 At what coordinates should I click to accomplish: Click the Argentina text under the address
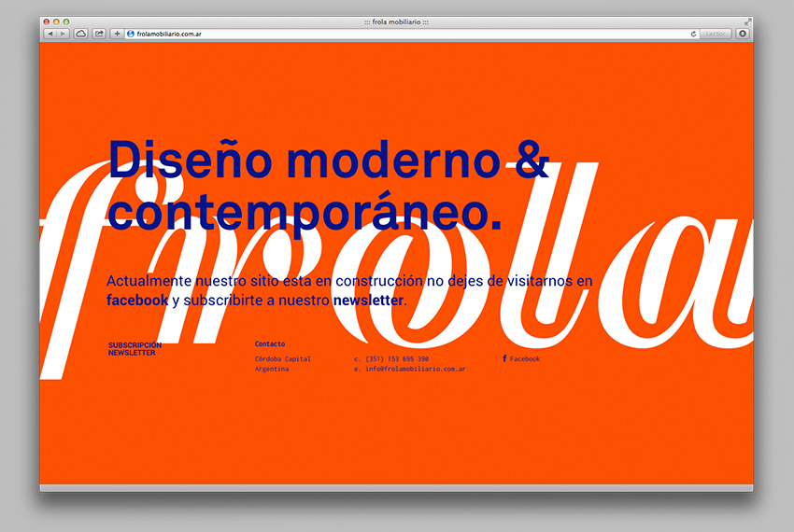(x=272, y=369)
